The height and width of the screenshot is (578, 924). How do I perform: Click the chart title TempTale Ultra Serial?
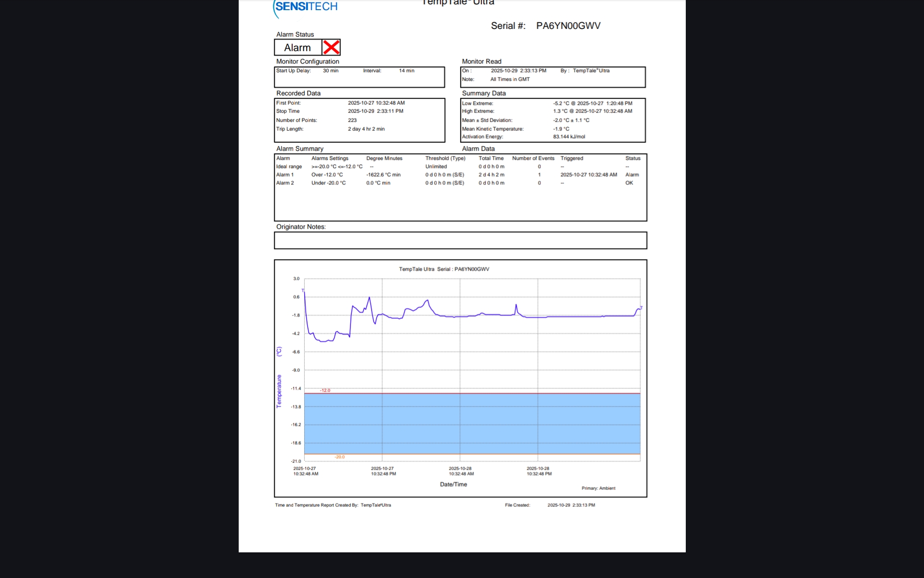tap(444, 269)
